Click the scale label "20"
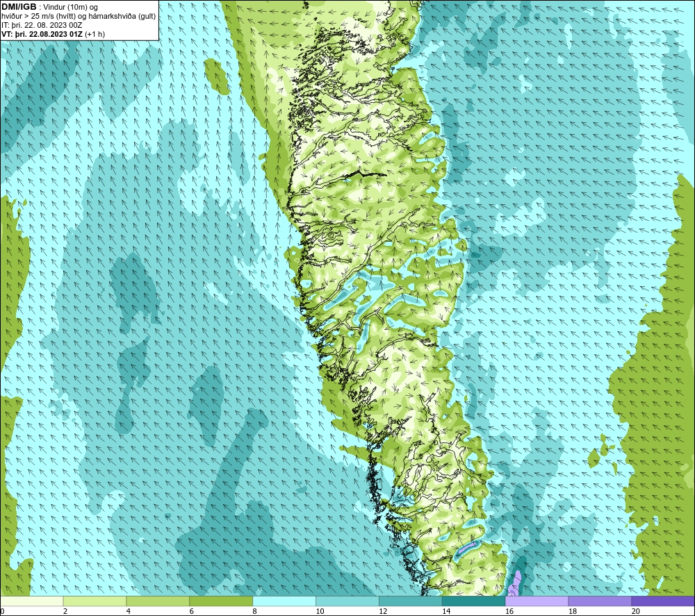Viewport: 695px width, 616px height. [636, 611]
